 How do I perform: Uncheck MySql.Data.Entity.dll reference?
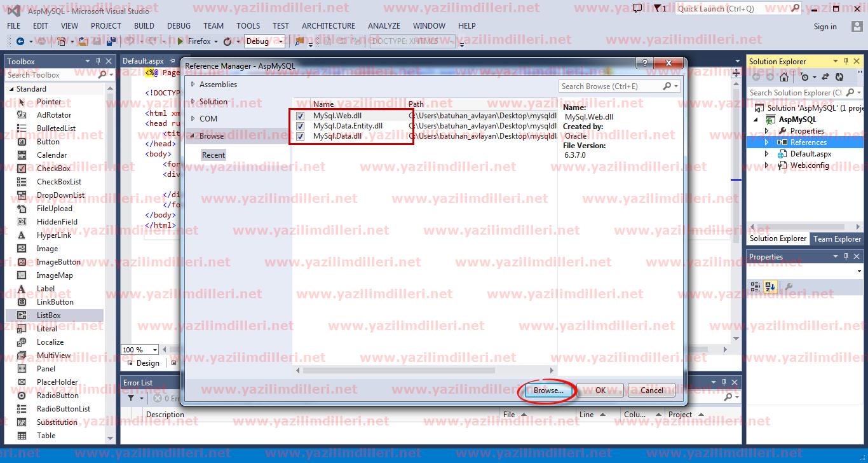[x=301, y=126]
